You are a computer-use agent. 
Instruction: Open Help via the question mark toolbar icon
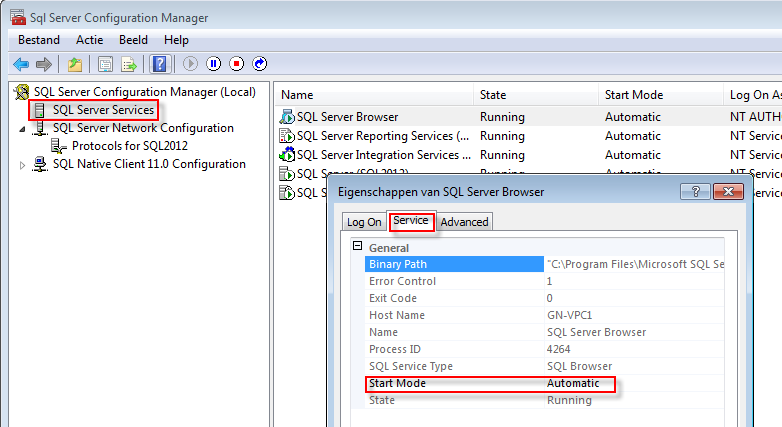[x=160, y=64]
